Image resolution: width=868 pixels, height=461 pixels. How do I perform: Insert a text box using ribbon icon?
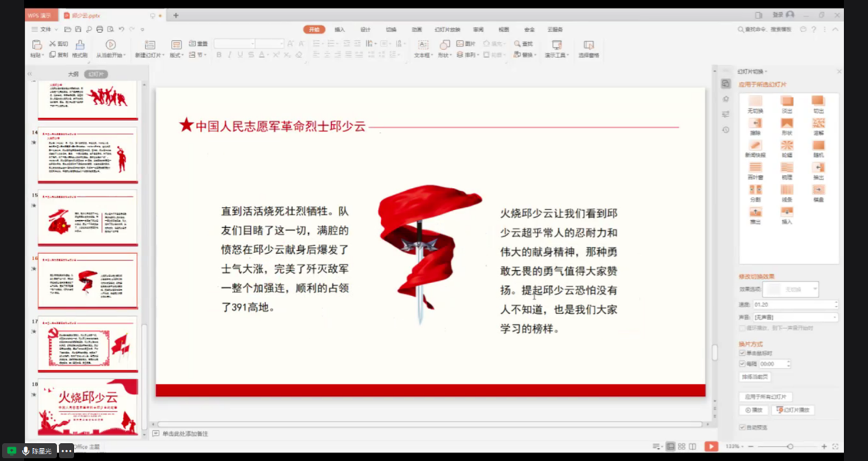[423, 45]
